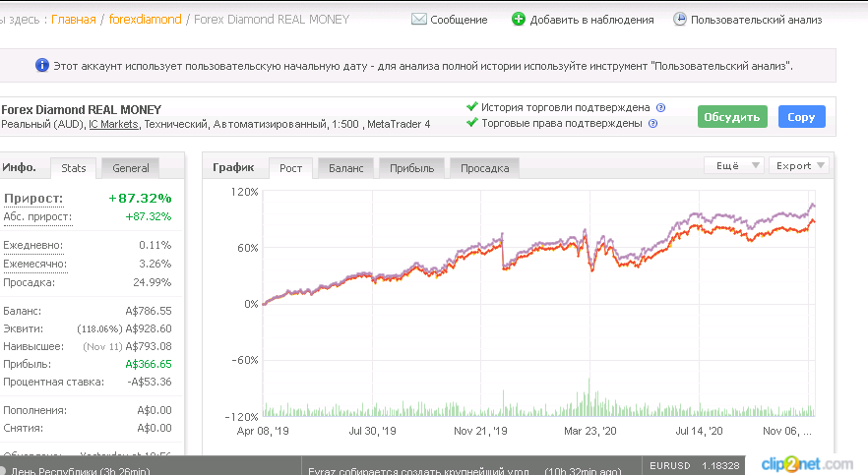Image resolution: width=868 pixels, height=475 pixels.
Task: Click the green Обсудить button
Action: tap(732, 117)
